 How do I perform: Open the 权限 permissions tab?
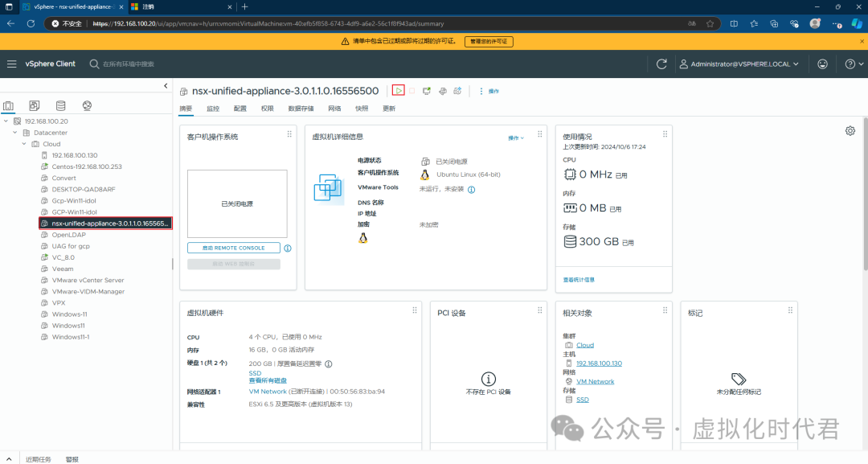268,109
